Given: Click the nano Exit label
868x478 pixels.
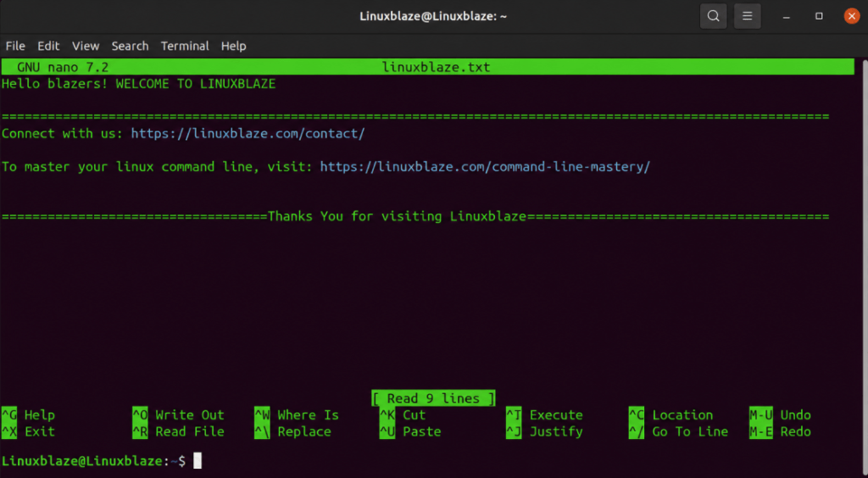Looking at the screenshot, I should (39, 431).
